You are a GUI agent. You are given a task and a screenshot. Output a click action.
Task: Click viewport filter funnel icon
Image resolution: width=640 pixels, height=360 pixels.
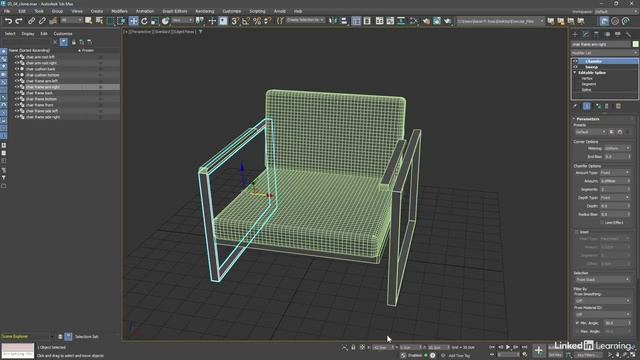200,31
